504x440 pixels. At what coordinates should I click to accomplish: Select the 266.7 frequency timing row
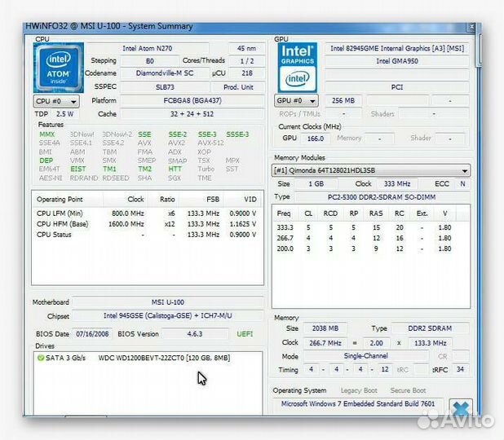pyautogui.click(x=371, y=238)
